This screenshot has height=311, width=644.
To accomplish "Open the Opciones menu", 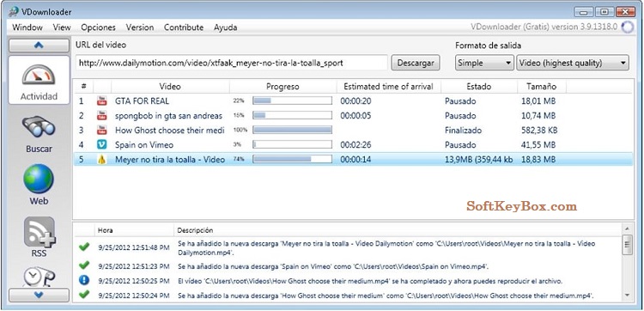I will tap(98, 27).
